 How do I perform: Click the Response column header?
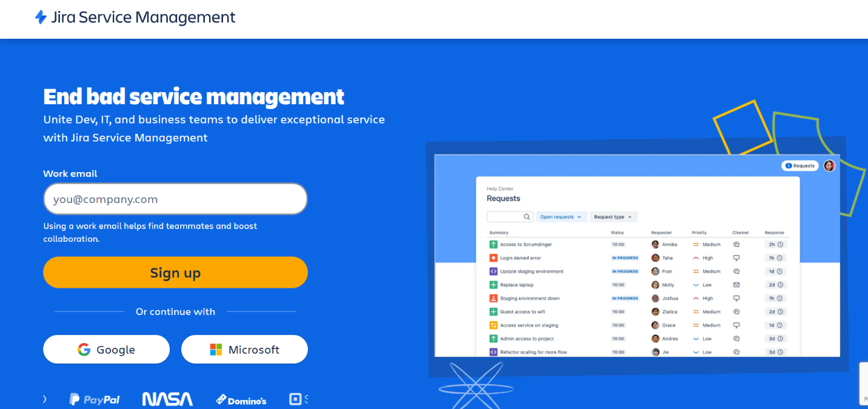774,233
